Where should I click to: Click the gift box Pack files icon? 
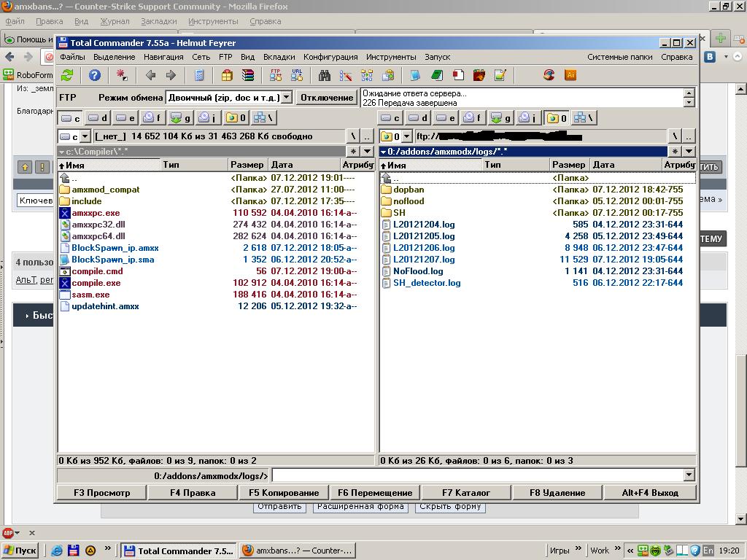tap(228, 75)
